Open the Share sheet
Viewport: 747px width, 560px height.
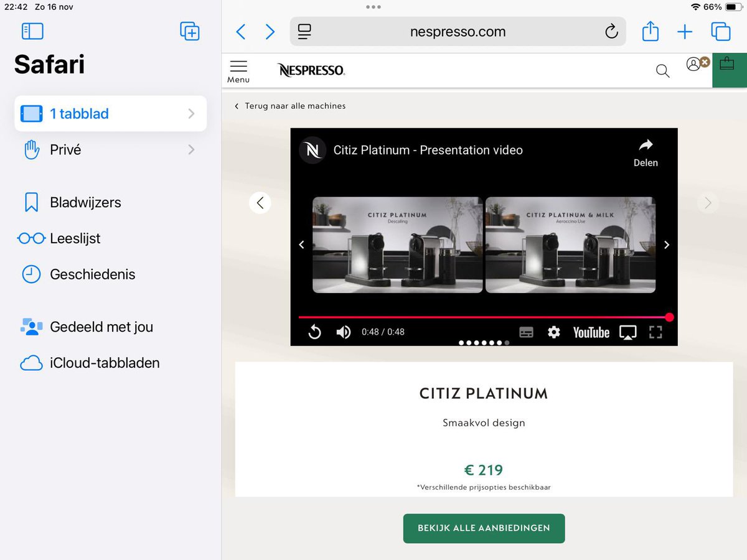click(x=650, y=31)
